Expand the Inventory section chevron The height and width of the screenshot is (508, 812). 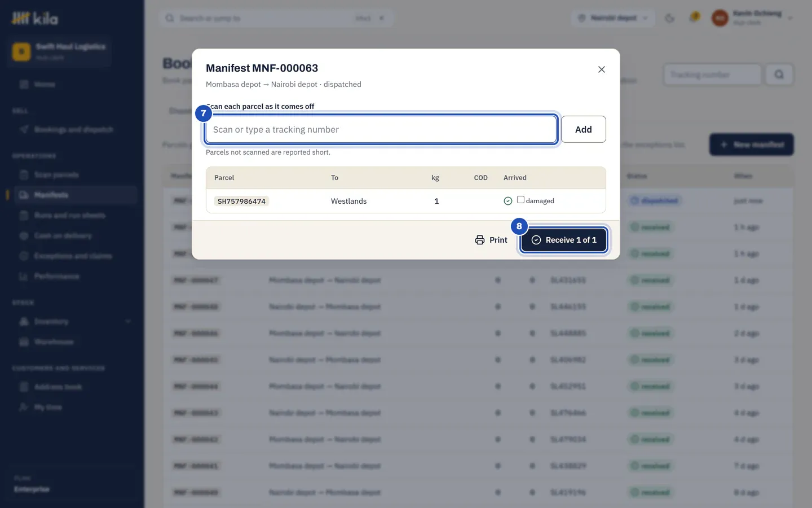point(128,321)
